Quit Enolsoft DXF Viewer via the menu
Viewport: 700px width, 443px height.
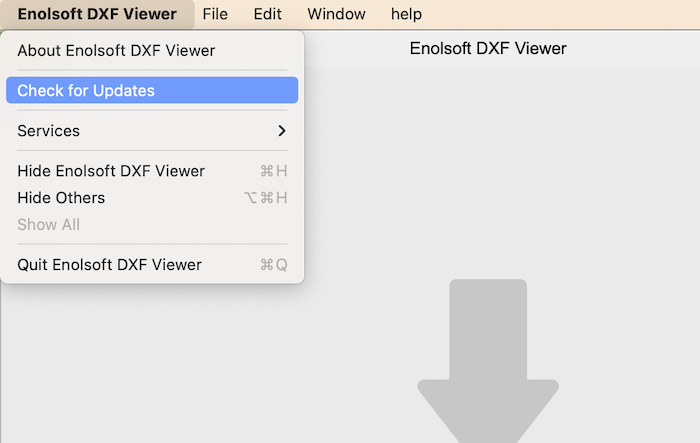[x=110, y=265]
